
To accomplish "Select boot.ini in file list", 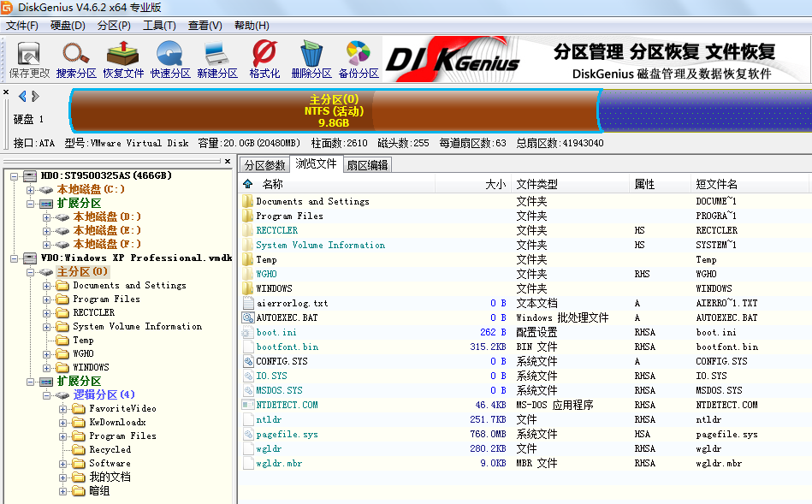I will (x=276, y=332).
